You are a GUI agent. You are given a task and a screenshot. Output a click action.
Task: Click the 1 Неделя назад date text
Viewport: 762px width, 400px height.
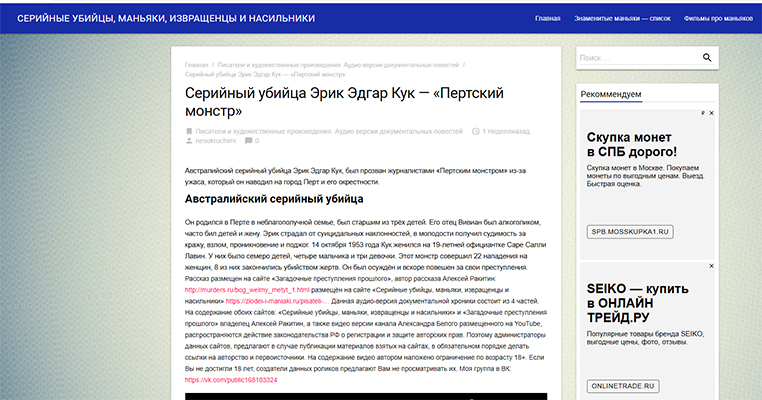[x=506, y=131]
